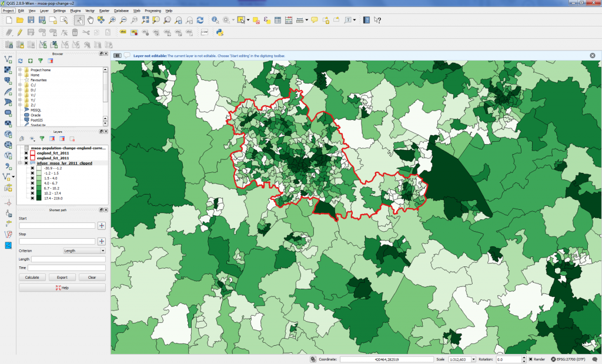Click the Clear button
This screenshot has height=364, width=602.
click(92, 277)
